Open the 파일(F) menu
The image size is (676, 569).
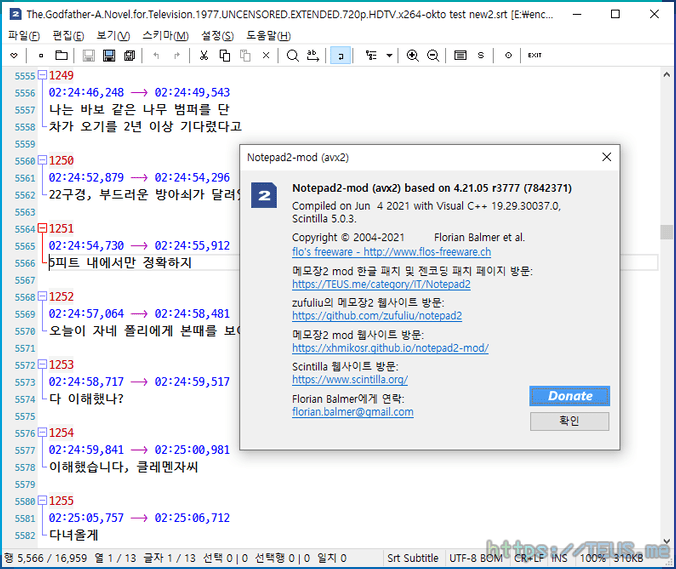[24, 36]
